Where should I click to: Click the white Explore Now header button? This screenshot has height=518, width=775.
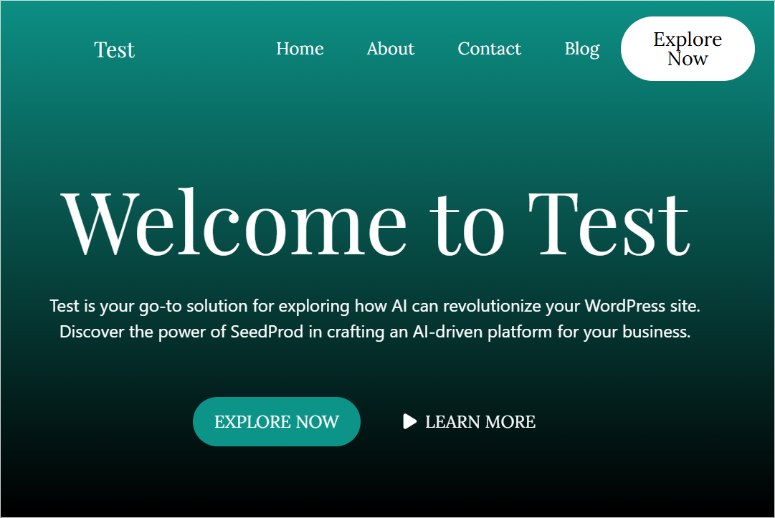click(688, 48)
